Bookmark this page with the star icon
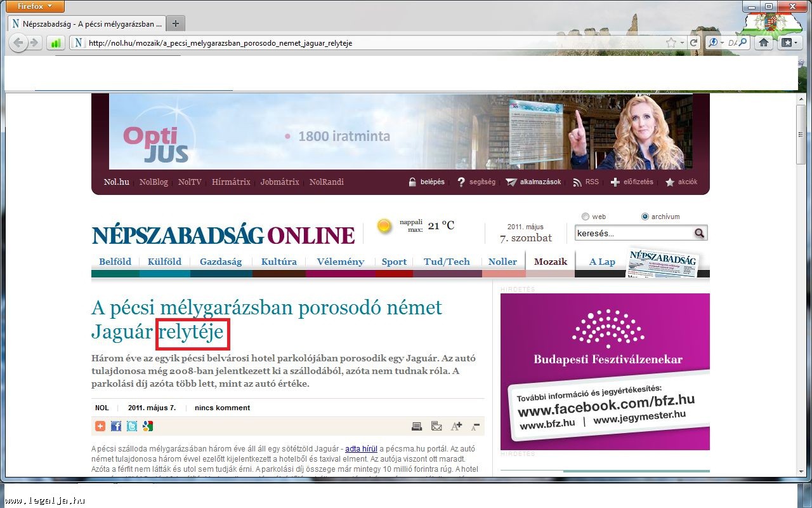Viewport: 812px width, 508px height. [671, 43]
